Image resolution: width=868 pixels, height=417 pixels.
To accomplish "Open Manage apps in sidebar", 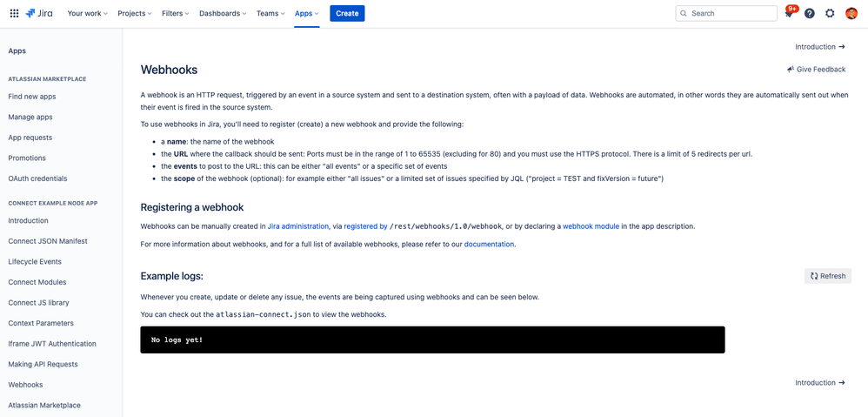I will (x=30, y=117).
